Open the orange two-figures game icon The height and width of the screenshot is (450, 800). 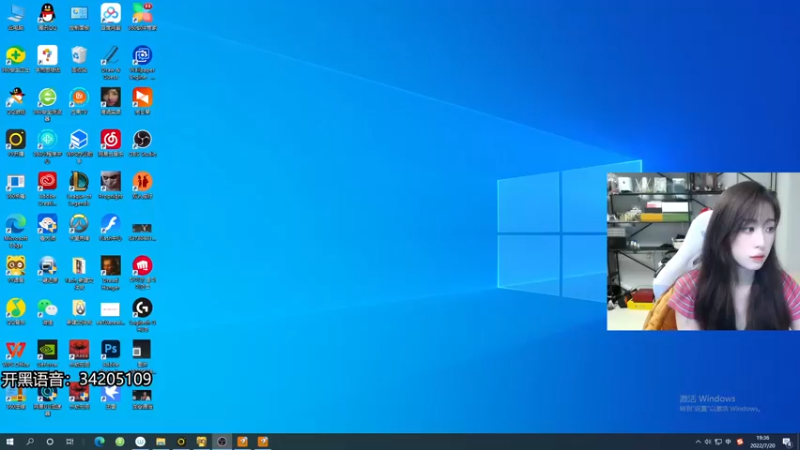(142, 185)
